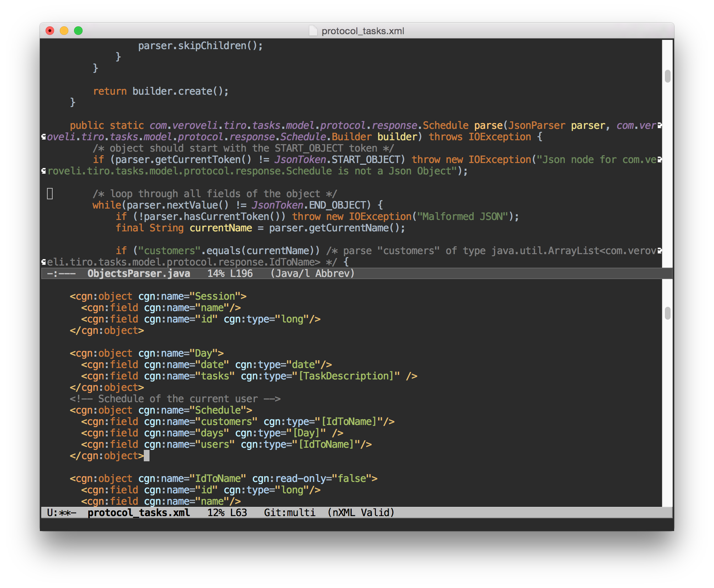Place cursor on Schedule object name attribute

pos(218,410)
